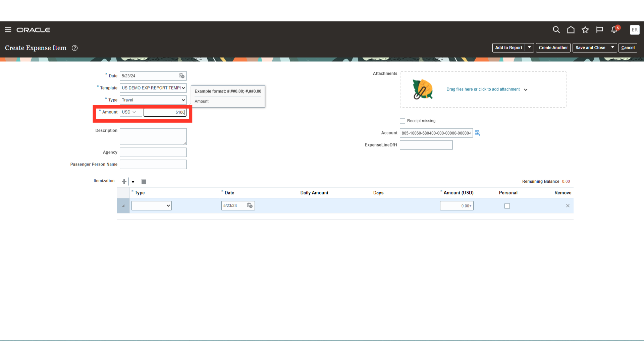
Task: Click the itemization Amount (USD) field
Action: pyautogui.click(x=457, y=206)
